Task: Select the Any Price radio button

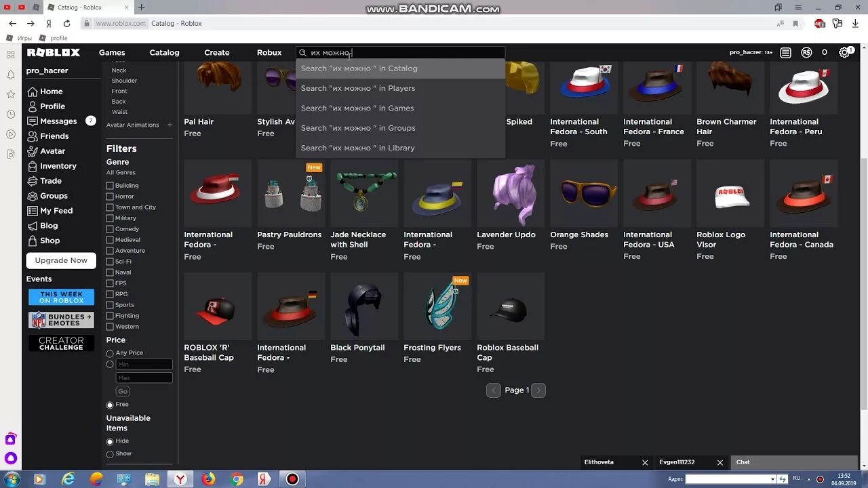Action: (110, 353)
